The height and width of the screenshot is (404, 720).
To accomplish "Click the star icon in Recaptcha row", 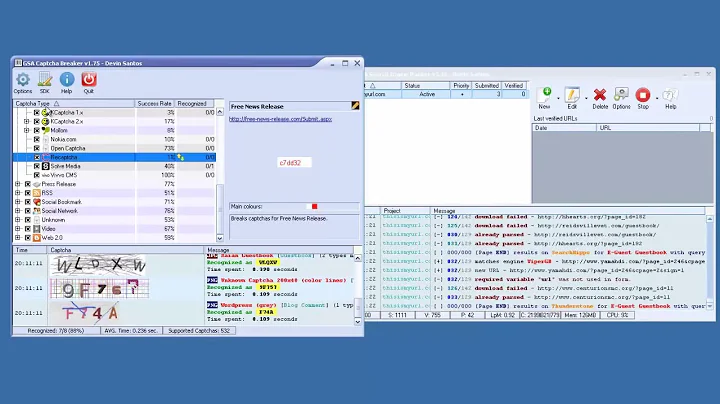I will [180, 157].
